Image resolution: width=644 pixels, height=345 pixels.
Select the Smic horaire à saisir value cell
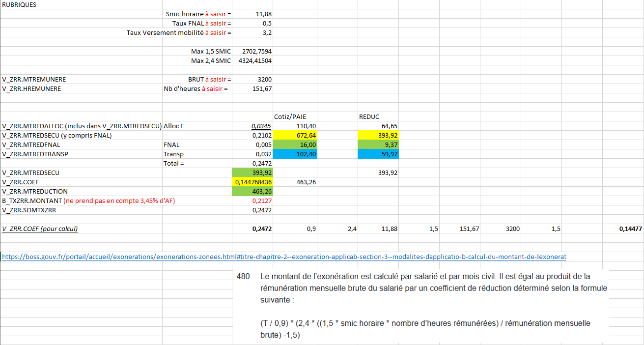(x=252, y=14)
